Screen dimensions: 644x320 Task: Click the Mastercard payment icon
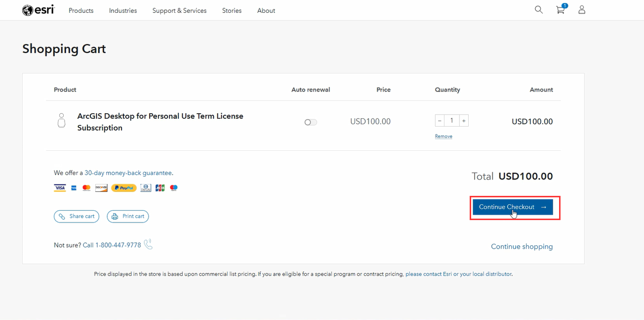pyautogui.click(x=86, y=188)
